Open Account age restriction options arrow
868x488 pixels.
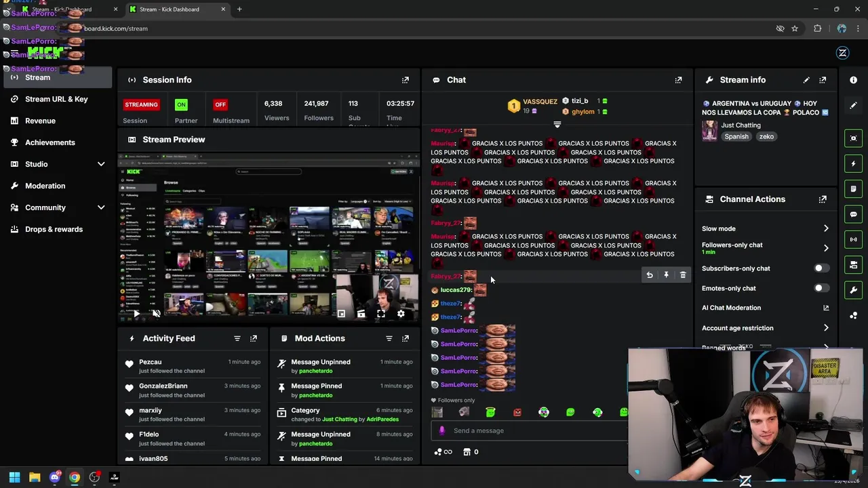pyautogui.click(x=826, y=328)
